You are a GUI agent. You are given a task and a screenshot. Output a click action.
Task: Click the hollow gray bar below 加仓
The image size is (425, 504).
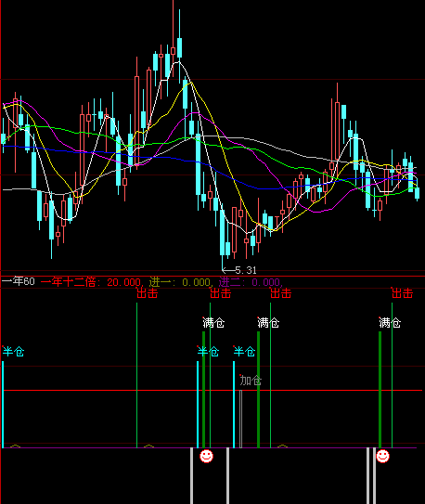[241, 419]
